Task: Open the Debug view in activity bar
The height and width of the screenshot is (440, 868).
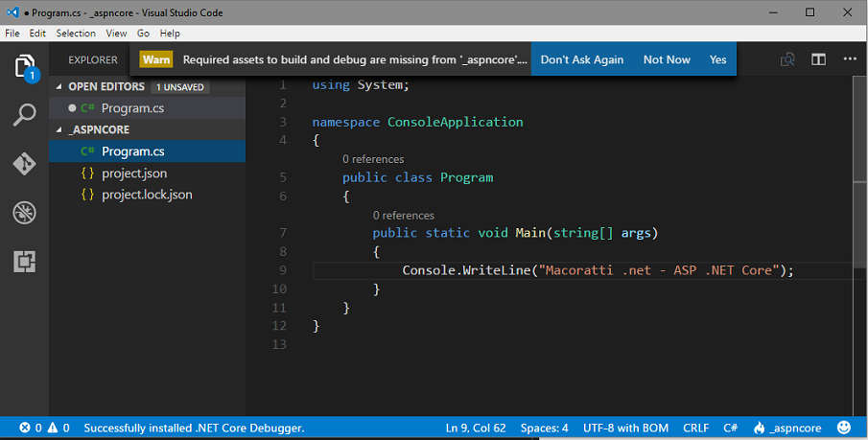Action: point(24,213)
